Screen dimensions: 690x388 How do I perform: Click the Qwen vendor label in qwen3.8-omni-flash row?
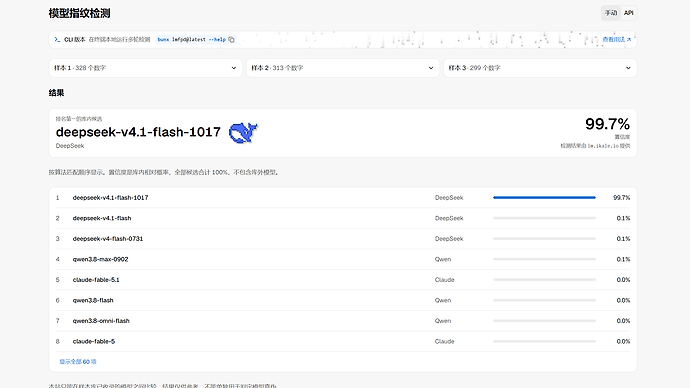pos(443,321)
